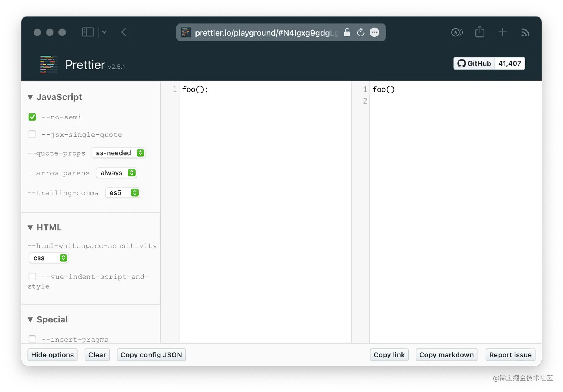This screenshot has width=563, height=392.
Task: Click the RSS feed icon in the toolbar
Action: 525,33
